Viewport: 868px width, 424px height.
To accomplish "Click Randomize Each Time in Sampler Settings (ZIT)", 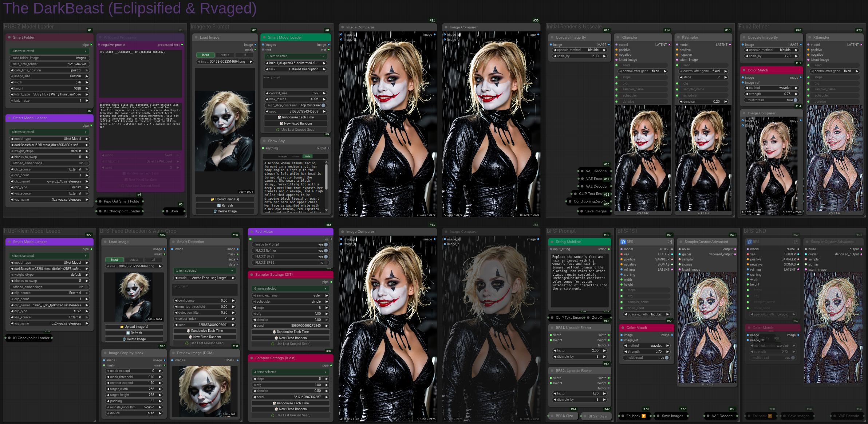I will [291, 332].
